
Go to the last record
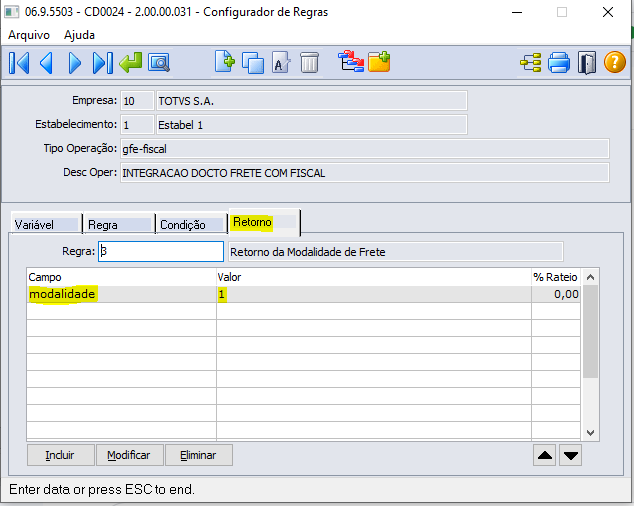click(x=103, y=63)
